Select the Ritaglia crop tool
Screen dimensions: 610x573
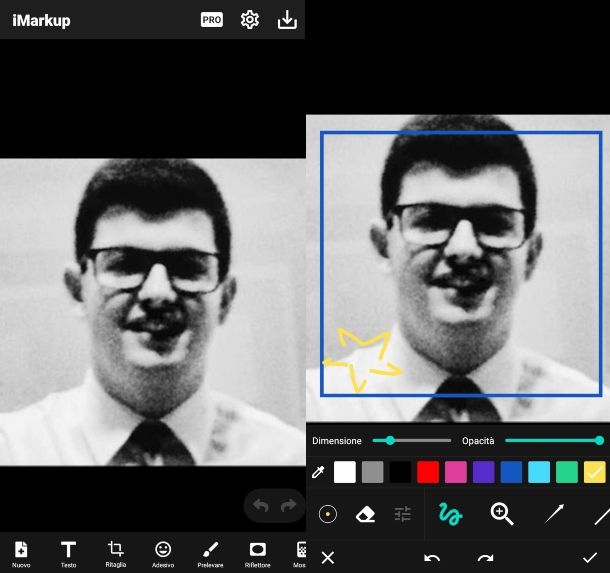[116, 554]
